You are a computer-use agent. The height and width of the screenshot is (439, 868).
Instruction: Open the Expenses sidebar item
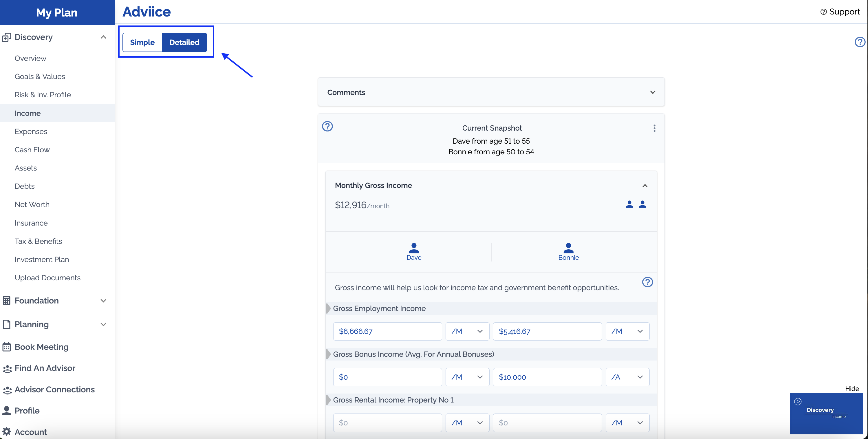[x=31, y=131]
